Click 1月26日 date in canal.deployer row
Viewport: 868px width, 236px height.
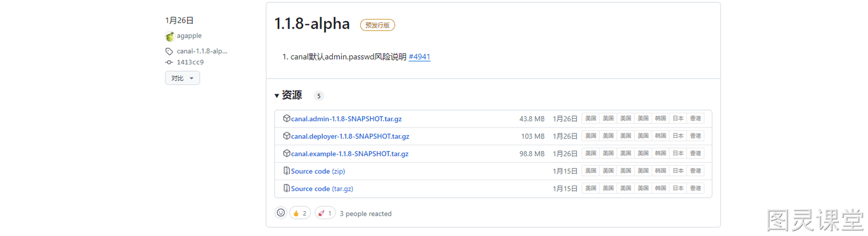tap(565, 136)
